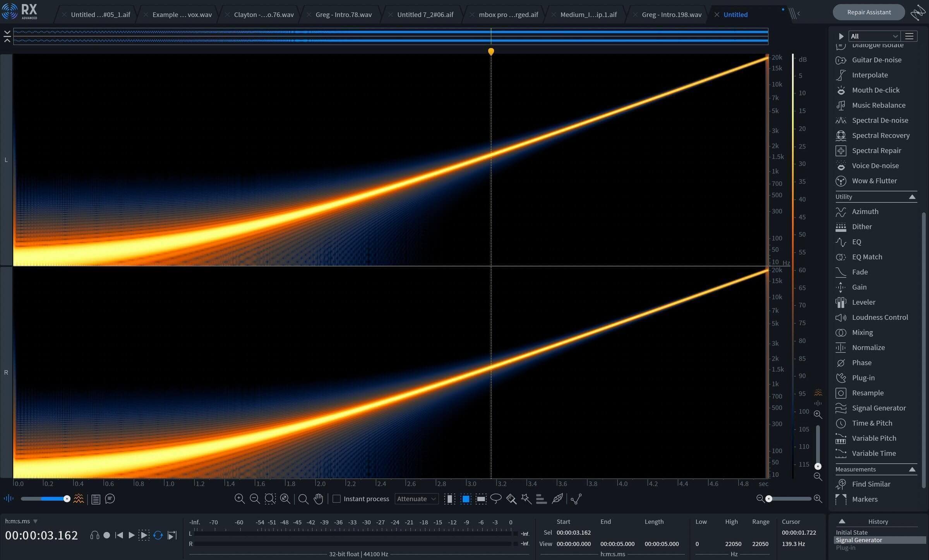Play only the current selection
929x560 pixels.
tap(144, 535)
